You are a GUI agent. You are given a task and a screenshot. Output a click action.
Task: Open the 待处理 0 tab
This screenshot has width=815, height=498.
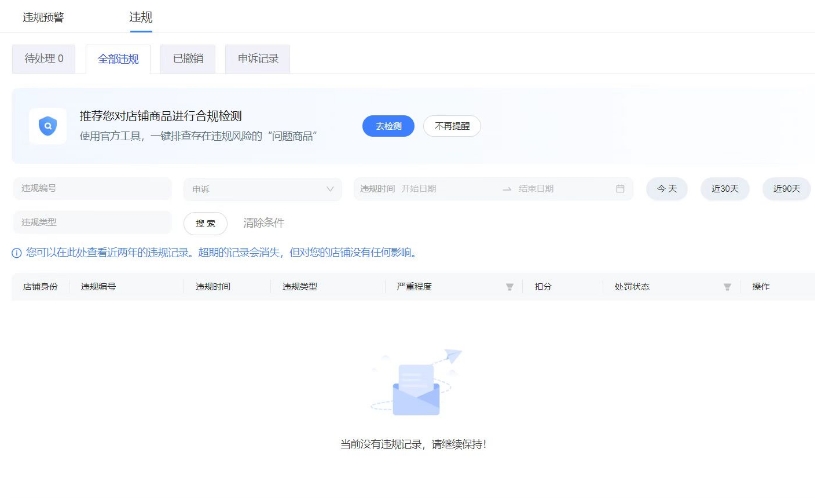click(x=44, y=59)
